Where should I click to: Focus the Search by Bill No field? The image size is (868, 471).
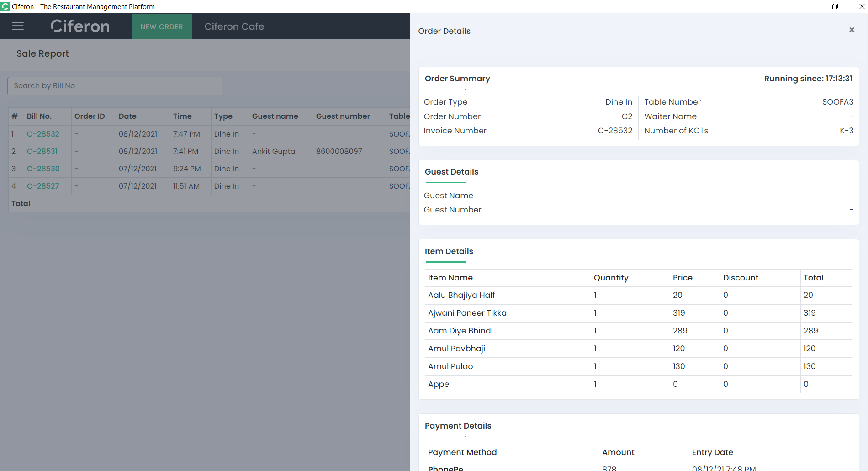[x=115, y=86]
